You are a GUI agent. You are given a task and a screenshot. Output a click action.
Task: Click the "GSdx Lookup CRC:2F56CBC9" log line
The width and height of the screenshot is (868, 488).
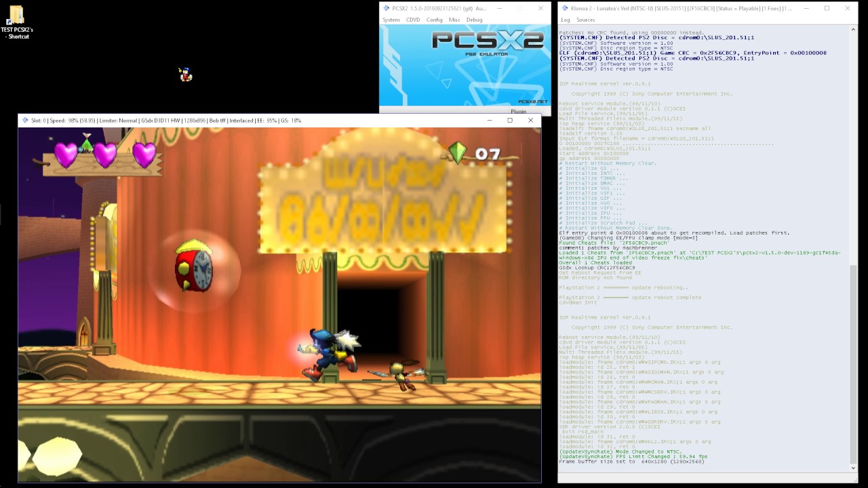pos(597,268)
